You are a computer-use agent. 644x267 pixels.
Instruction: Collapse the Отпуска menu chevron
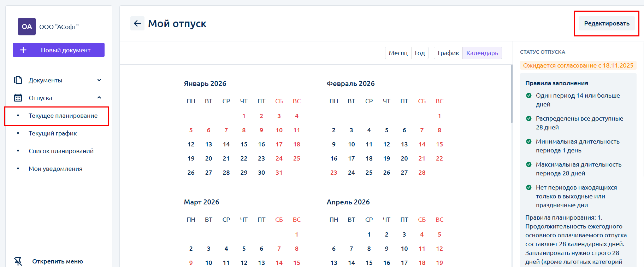coord(99,98)
